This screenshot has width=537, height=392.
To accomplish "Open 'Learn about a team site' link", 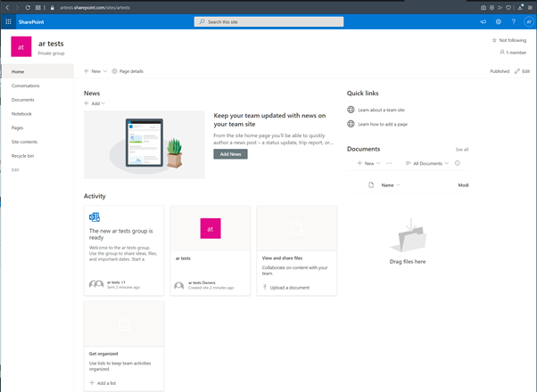I will pos(381,110).
